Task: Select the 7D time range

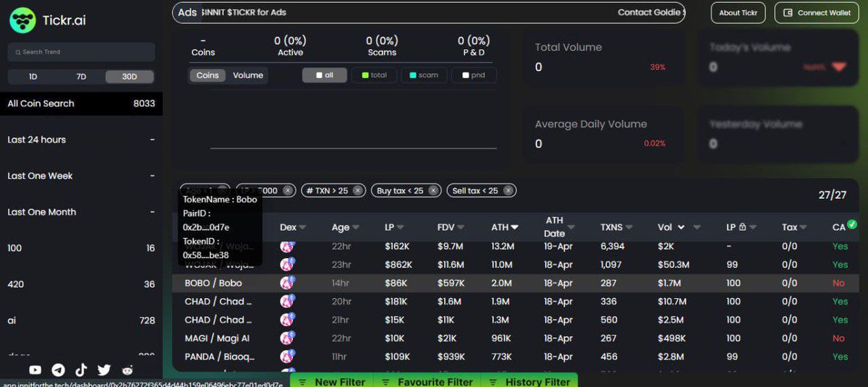Action: point(81,77)
